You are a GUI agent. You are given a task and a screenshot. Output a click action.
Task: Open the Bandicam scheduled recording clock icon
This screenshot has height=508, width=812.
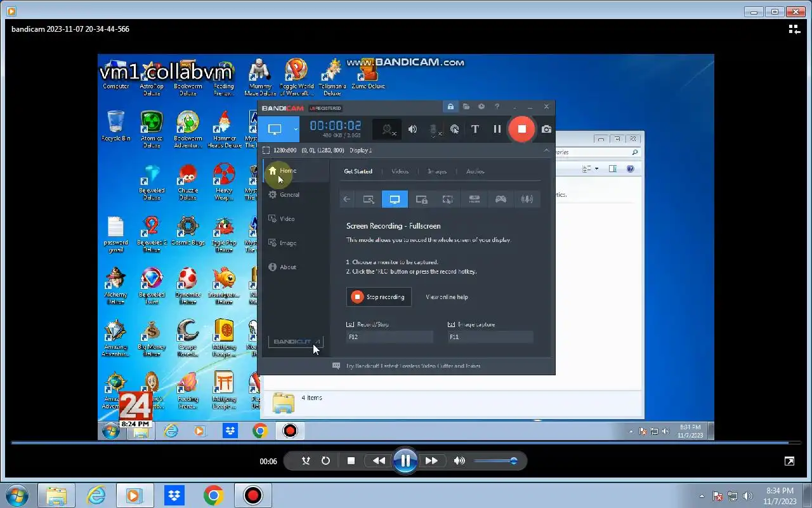pyautogui.click(x=481, y=107)
